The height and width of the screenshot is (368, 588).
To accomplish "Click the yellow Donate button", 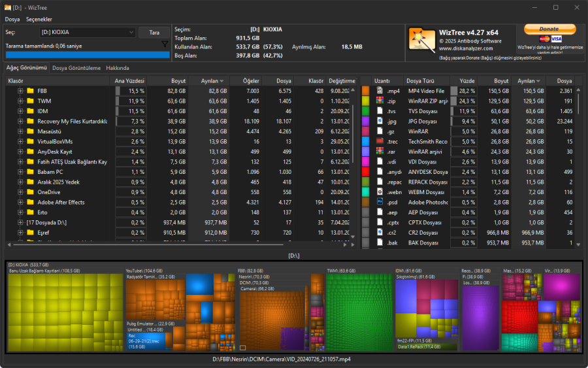I will pyautogui.click(x=549, y=29).
